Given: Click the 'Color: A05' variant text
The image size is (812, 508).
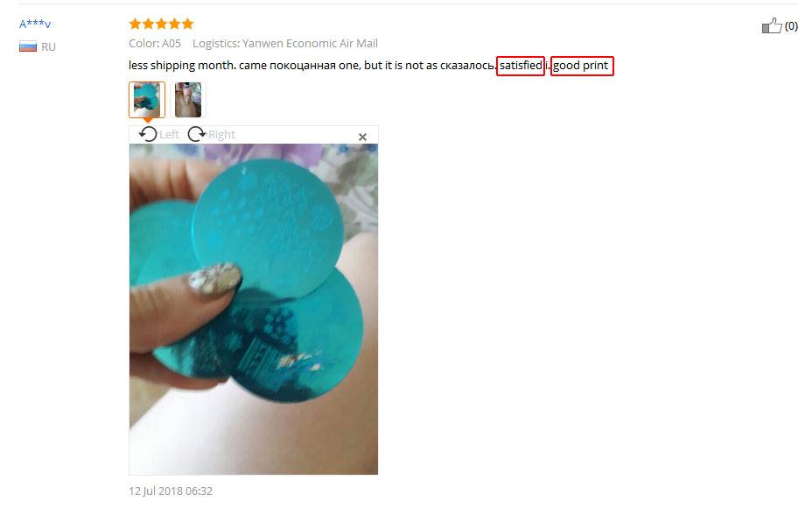Looking at the screenshot, I should pos(155,44).
